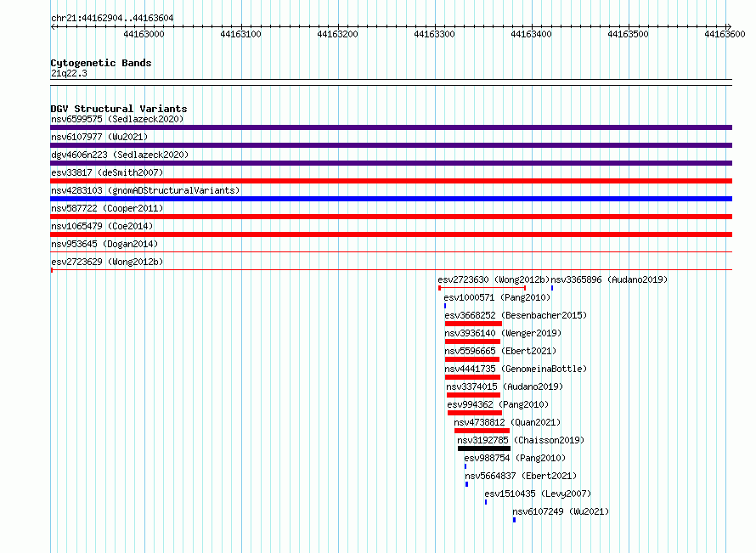
Task: Click the nsv6599575 (Sedlazeck2020) variant bar
Action: (391, 127)
